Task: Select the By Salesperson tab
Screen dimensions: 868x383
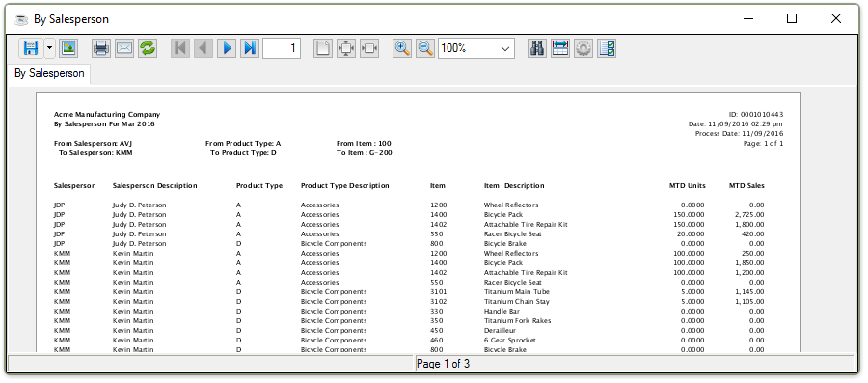Action: (x=49, y=73)
